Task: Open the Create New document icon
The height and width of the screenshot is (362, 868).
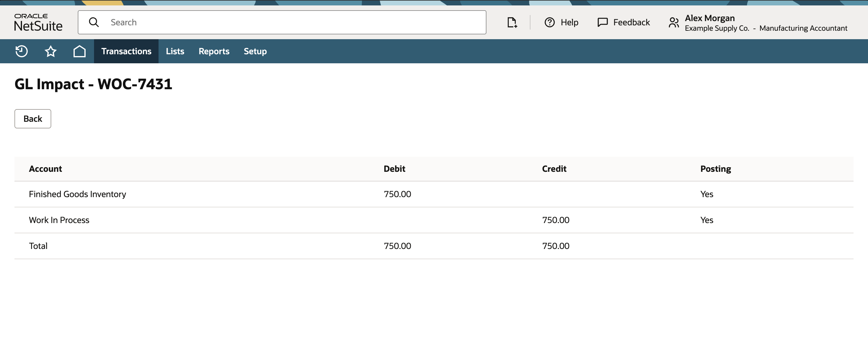Action: pos(512,22)
